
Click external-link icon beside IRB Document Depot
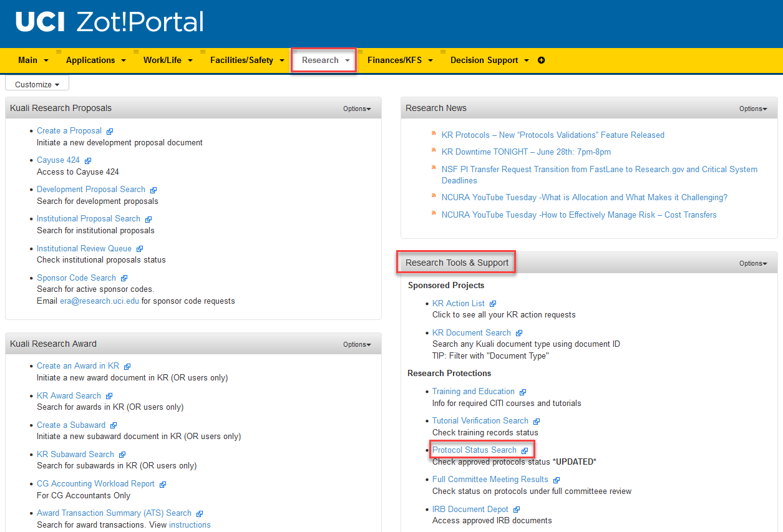517,510
